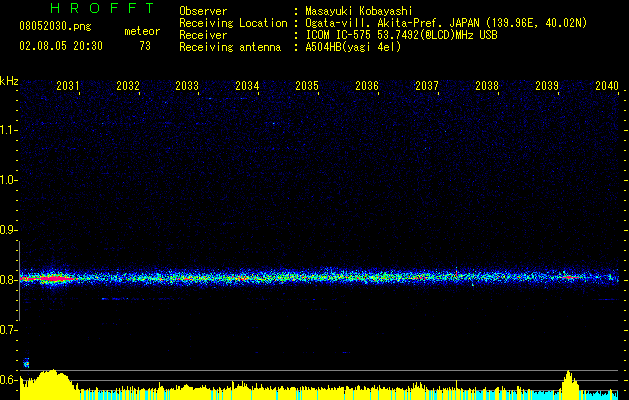The height and width of the screenshot is (400, 629).
Task: Click the 1.1 kHz frequency label
Action: click(x=8, y=130)
